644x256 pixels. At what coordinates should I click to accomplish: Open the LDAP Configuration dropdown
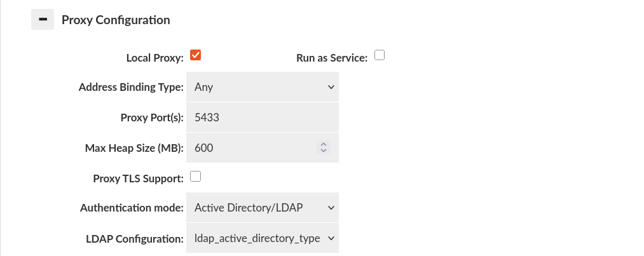pyautogui.click(x=263, y=238)
